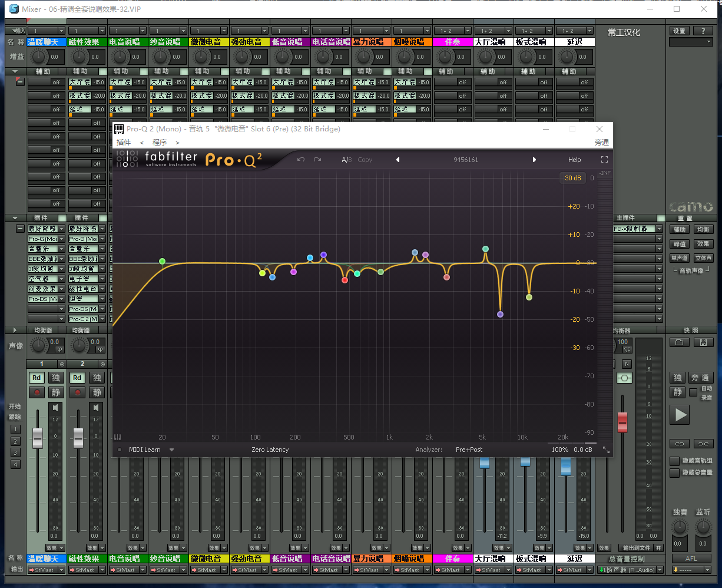This screenshot has width=722, height=588.
Task: Open the Help menu in Pro-Q 2
Action: click(x=574, y=160)
